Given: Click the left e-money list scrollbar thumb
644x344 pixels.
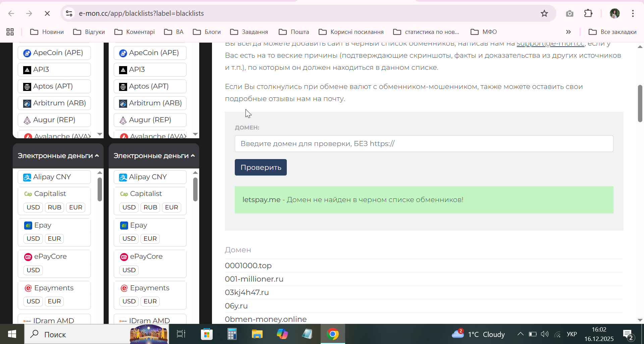Looking at the screenshot, I should [x=100, y=189].
